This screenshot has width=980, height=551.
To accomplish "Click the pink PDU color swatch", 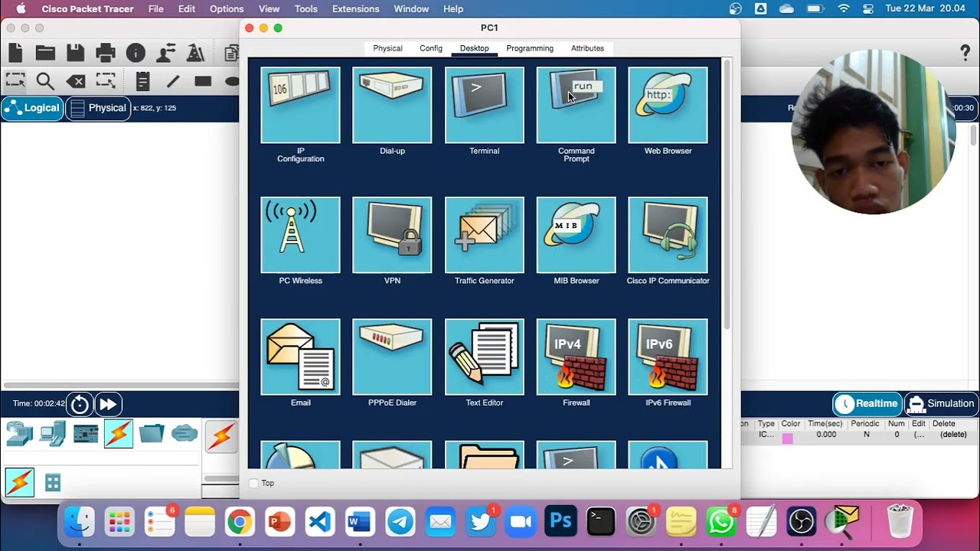I will [x=788, y=439].
